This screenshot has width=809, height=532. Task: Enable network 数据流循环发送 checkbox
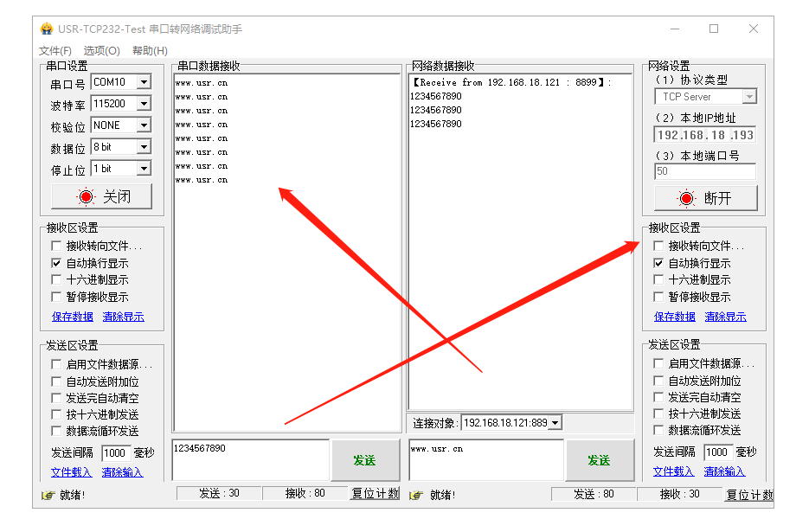pos(658,430)
